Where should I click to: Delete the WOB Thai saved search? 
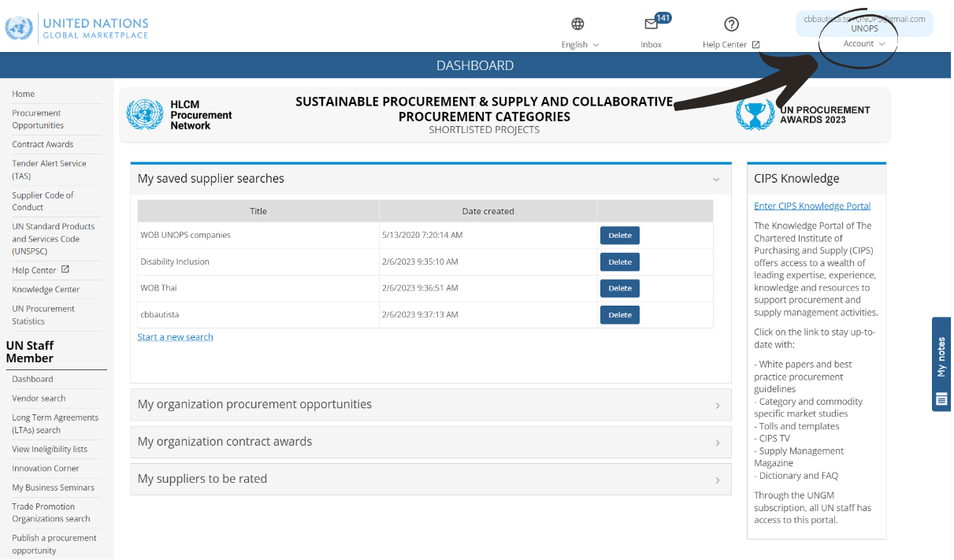pyautogui.click(x=619, y=287)
